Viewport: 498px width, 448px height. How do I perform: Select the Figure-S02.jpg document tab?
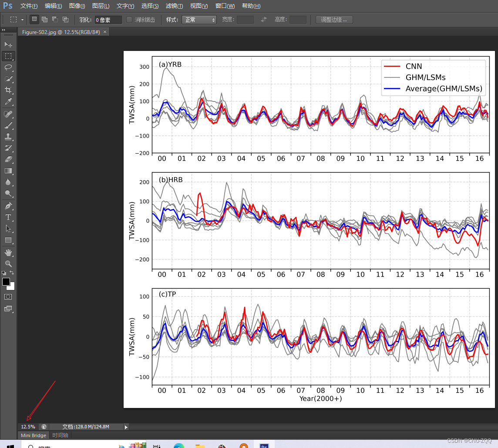pos(61,32)
